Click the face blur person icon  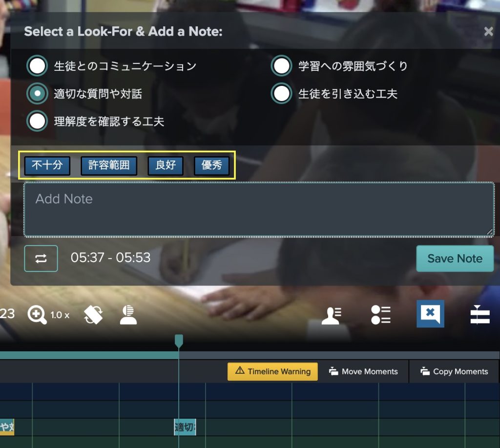coord(128,315)
